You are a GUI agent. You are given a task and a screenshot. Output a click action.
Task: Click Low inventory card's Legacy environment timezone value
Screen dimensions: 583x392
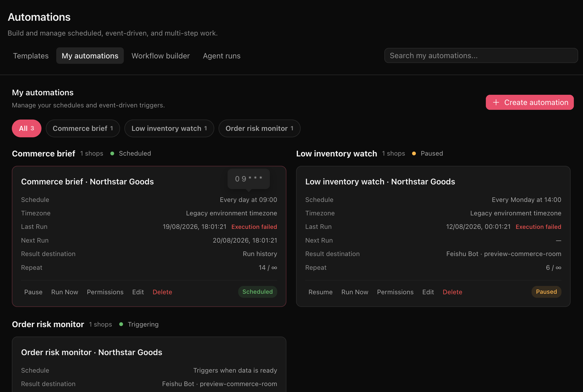click(x=516, y=213)
